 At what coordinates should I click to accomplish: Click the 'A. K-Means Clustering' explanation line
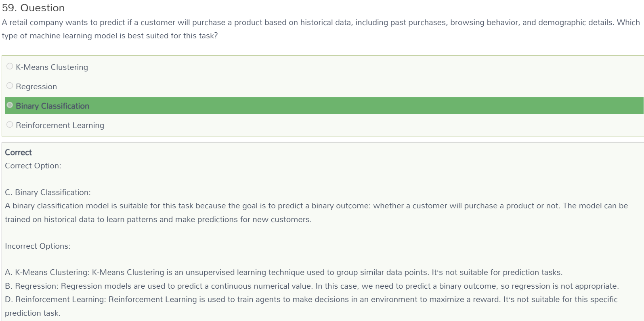pos(283,272)
